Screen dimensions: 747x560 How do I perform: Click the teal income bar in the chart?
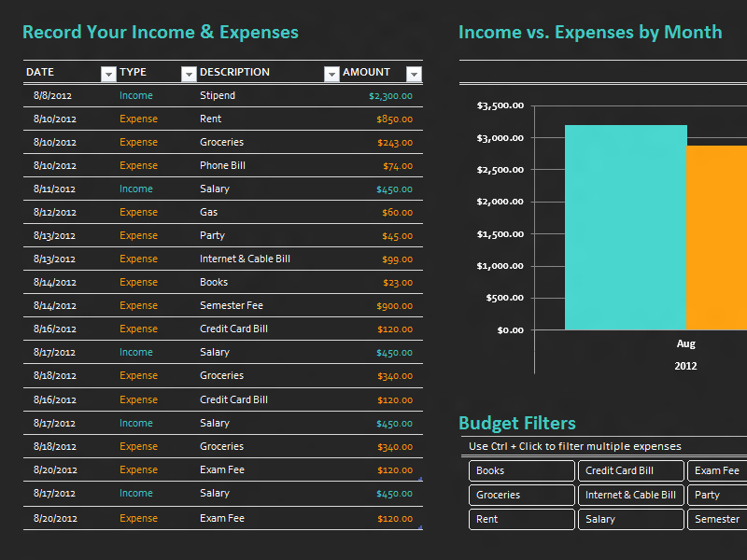pyautogui.click(x=626, y=227)
